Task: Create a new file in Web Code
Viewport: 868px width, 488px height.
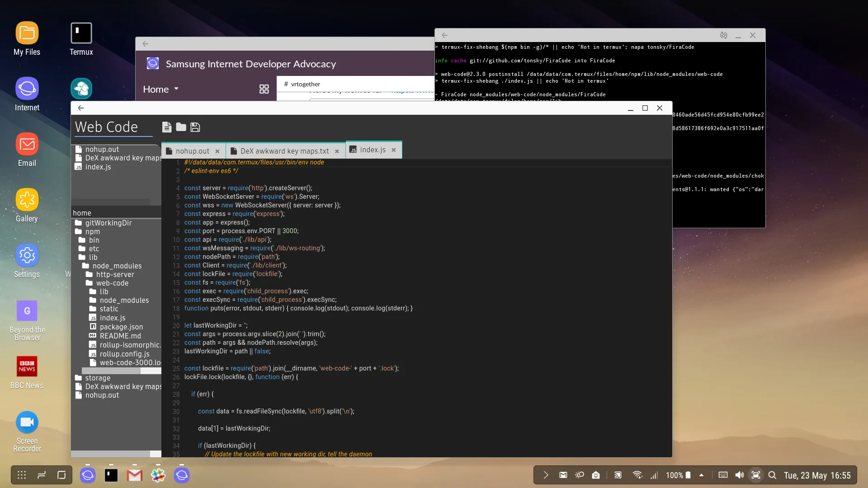Action: point(167,127)
